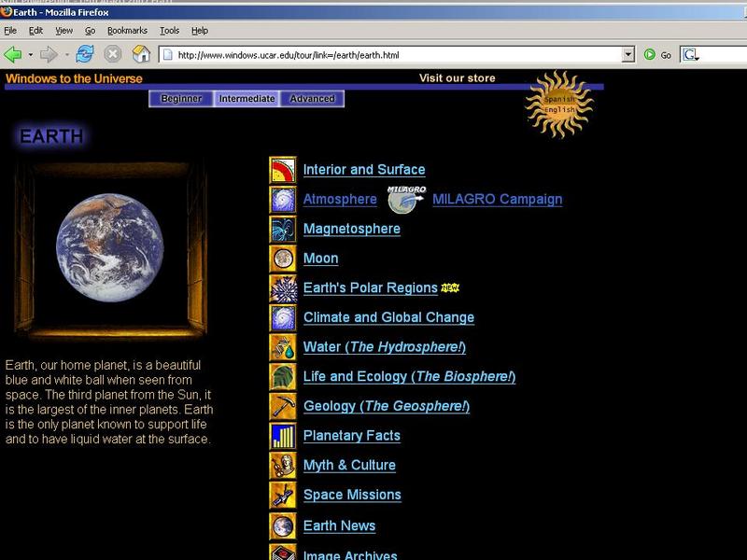
Task: Open the MILAGRO Campaign link
Action: pyautogui.click(x=498, y=199)
